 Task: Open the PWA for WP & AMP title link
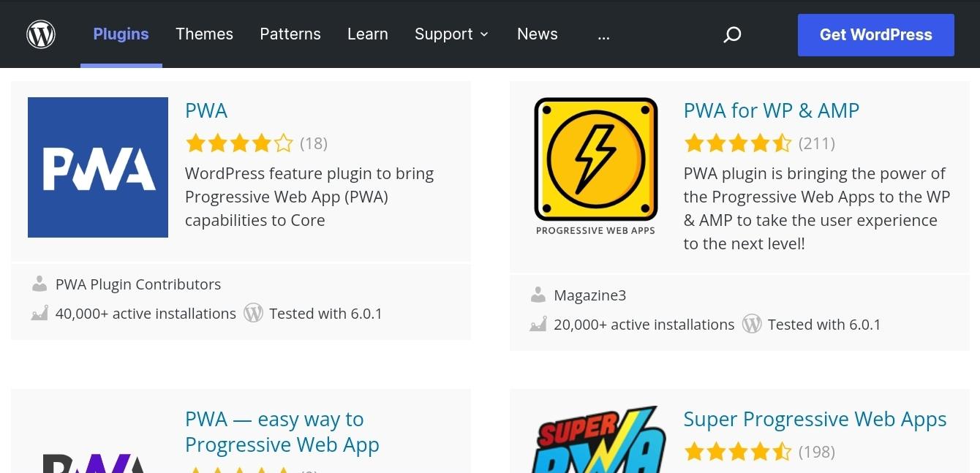(x=772, y=110)
